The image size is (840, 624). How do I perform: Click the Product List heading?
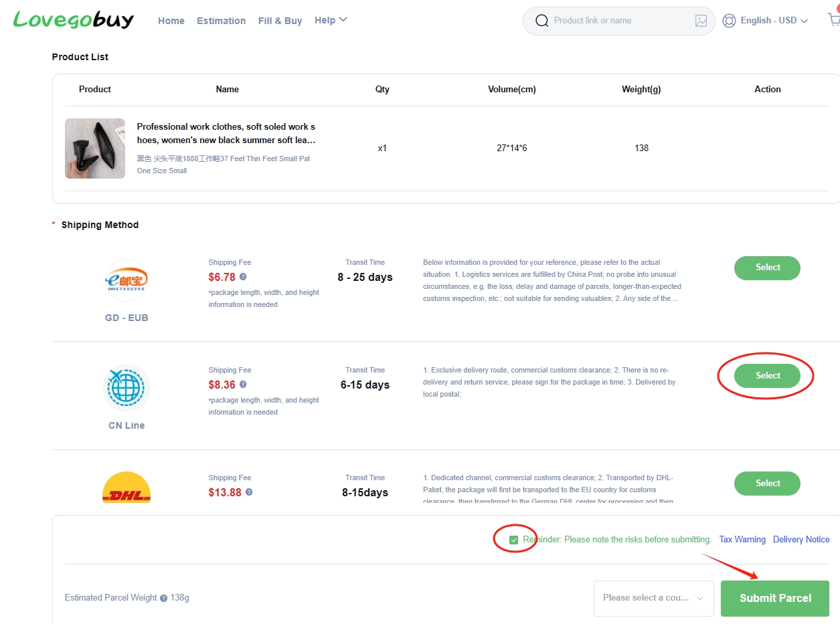coord(80,57)
